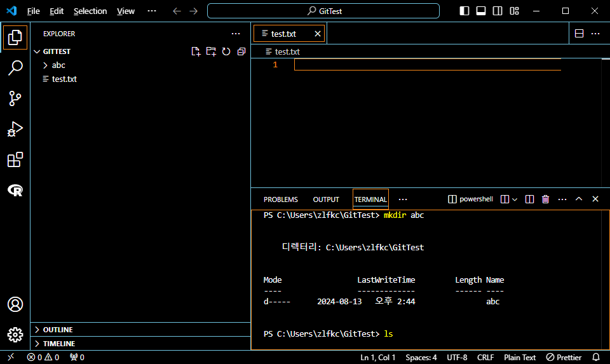This screenshot has width=610, height=364.
Task: Open the R extension view icon
Action: pos(15,190)
